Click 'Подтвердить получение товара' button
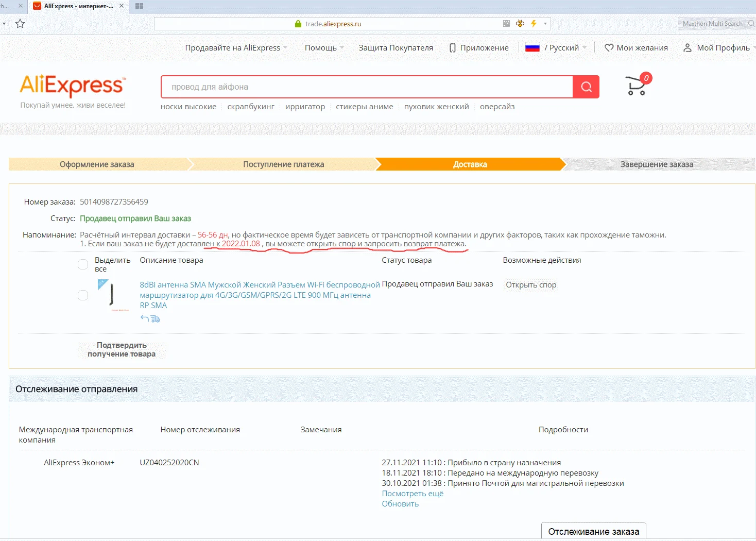 [x=122, y=350]
